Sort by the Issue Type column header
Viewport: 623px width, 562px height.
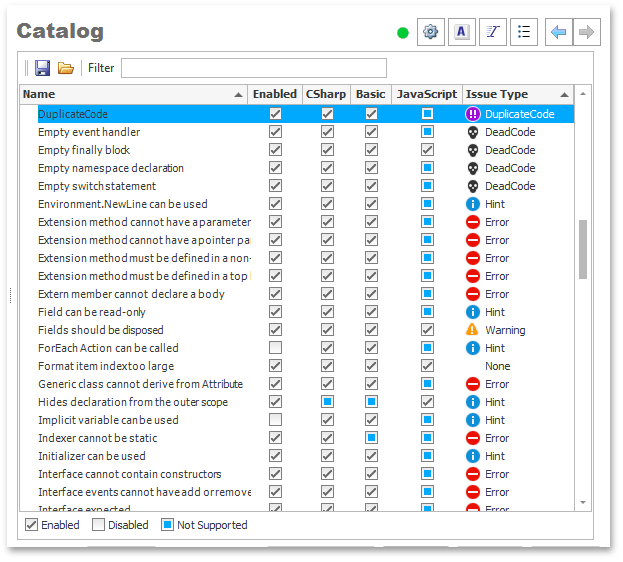(x=518, y=95)
